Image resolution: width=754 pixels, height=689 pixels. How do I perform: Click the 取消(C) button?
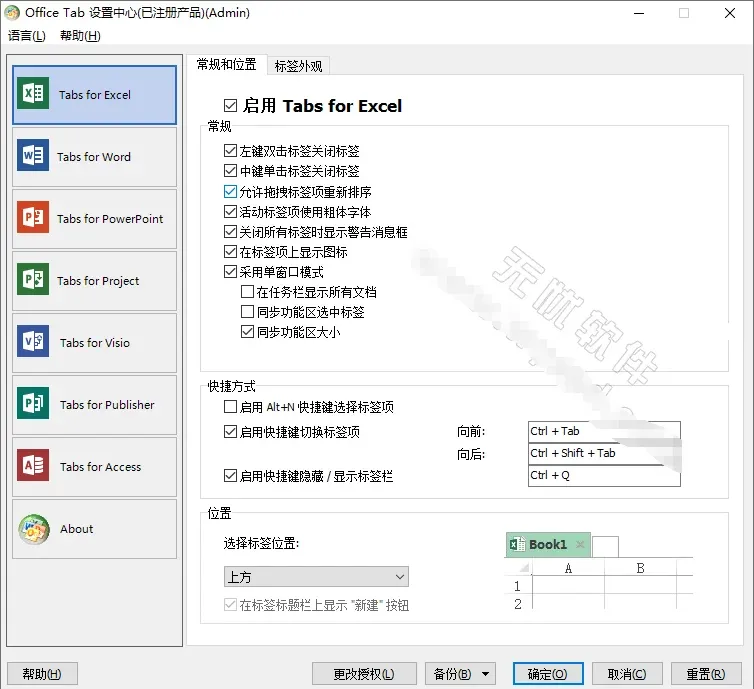point(627,674)
